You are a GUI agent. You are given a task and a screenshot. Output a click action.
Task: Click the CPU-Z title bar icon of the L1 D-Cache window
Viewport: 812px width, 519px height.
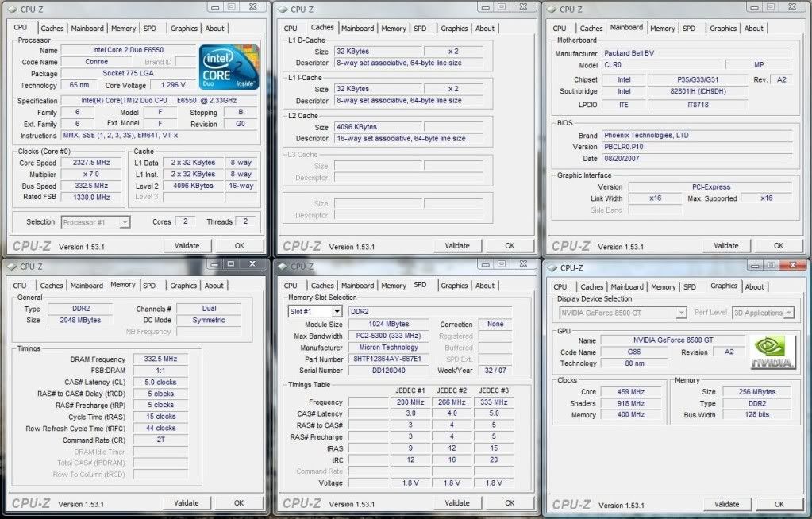point(283,10)
